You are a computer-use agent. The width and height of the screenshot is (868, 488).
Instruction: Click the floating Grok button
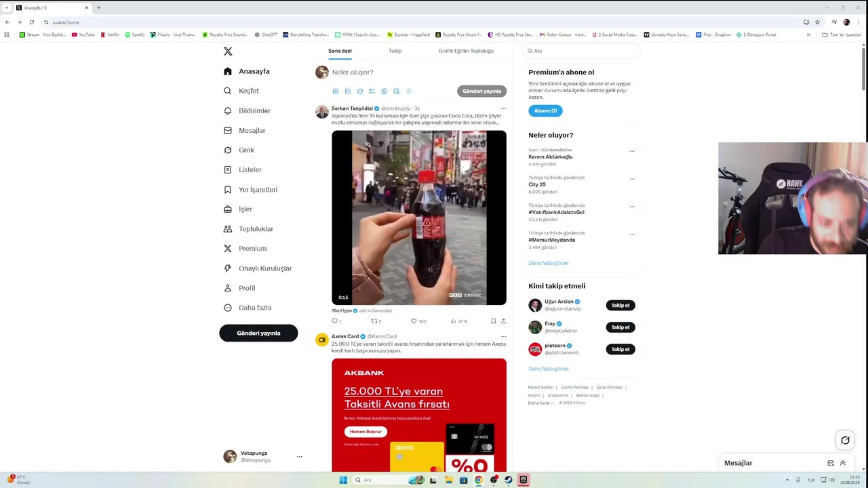coord(845,441)
